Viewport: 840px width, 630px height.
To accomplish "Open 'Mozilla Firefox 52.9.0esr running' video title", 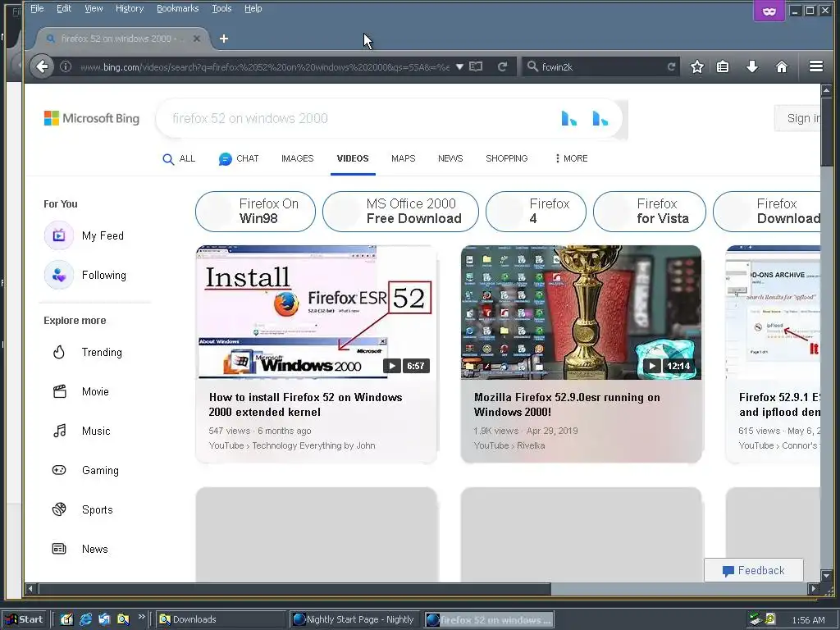I will [x=567, y=404].
